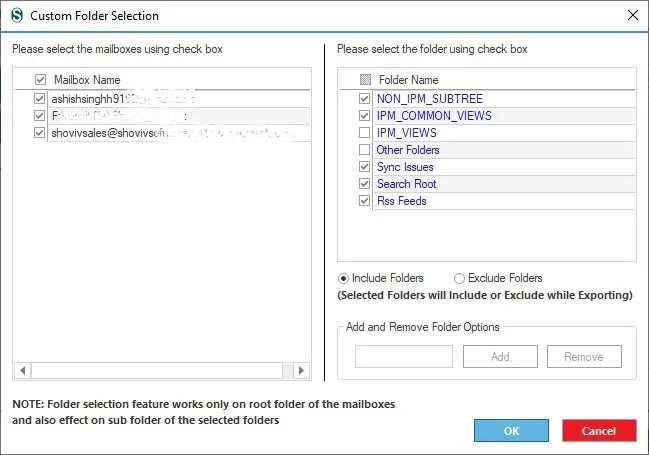Viewport: 649px width, 455px height.
Task: Click the folder name input field
Action: tap(404, 356)
